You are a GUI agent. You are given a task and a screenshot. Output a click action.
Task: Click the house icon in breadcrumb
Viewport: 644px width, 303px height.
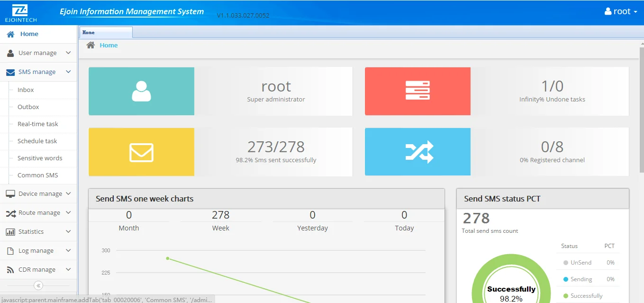tap(91, 46)
